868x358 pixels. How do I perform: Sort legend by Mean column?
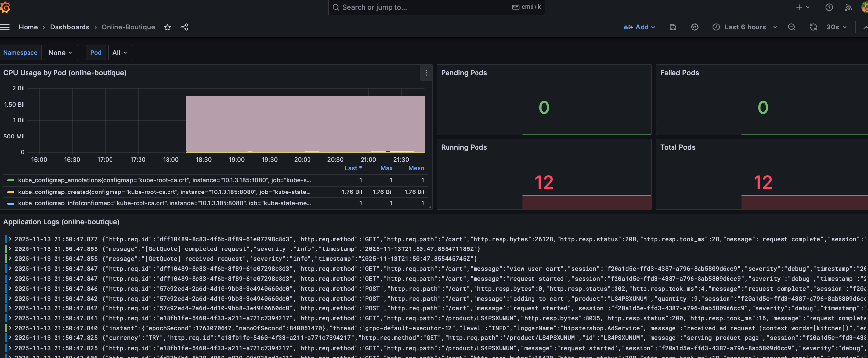(416, 168)
